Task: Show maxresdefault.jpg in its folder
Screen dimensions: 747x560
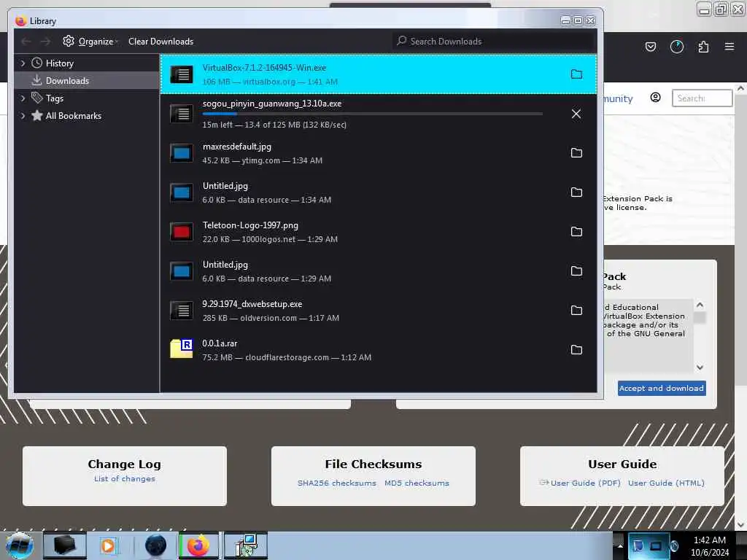Action: (576, 153)
